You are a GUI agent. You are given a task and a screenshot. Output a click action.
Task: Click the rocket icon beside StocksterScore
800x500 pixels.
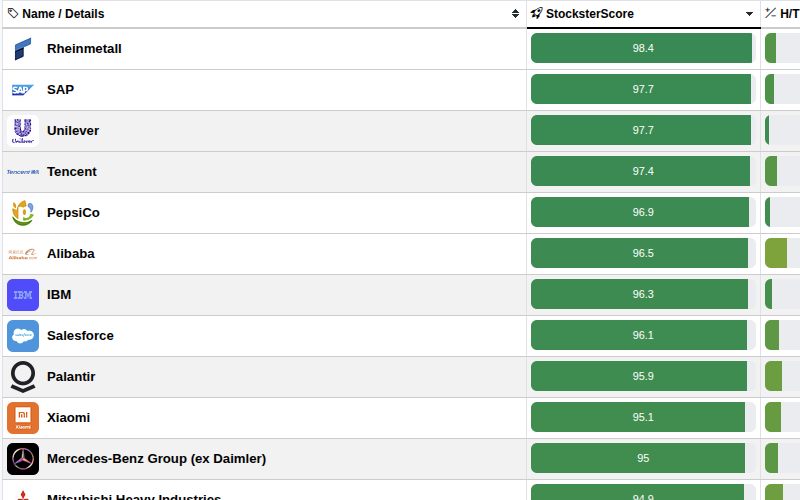pyautogui.click(x=536, y=13)
